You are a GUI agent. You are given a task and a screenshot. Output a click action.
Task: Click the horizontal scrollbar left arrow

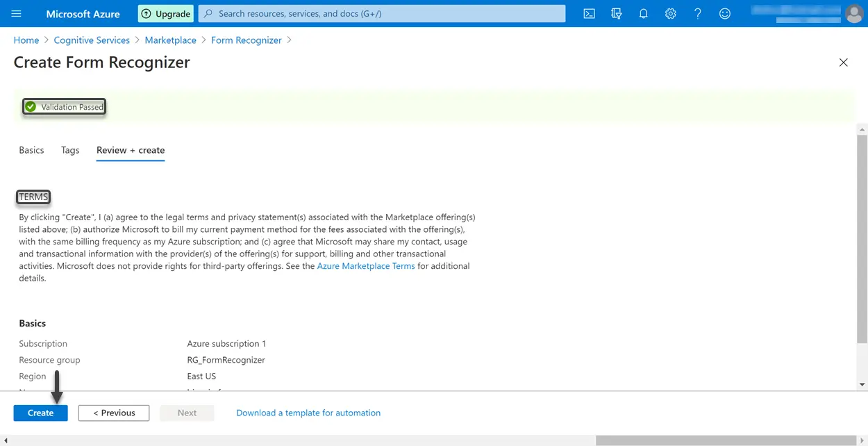click(6, 440)
